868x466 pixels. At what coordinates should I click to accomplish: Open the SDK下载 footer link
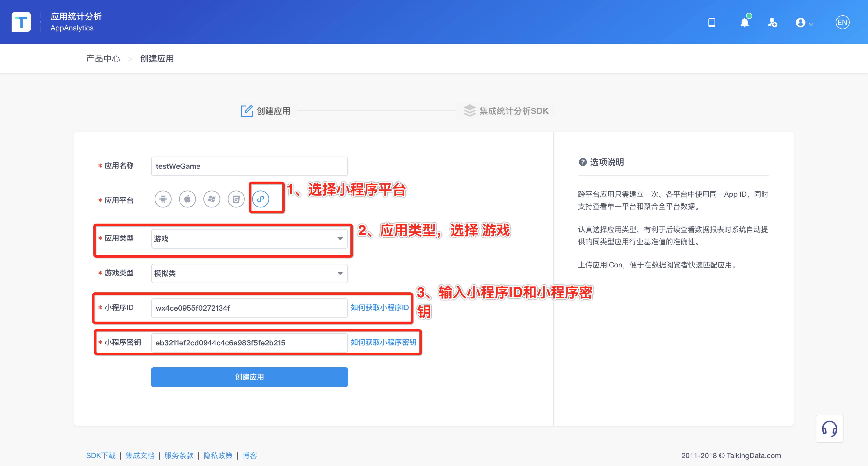(x=101, y=455)
